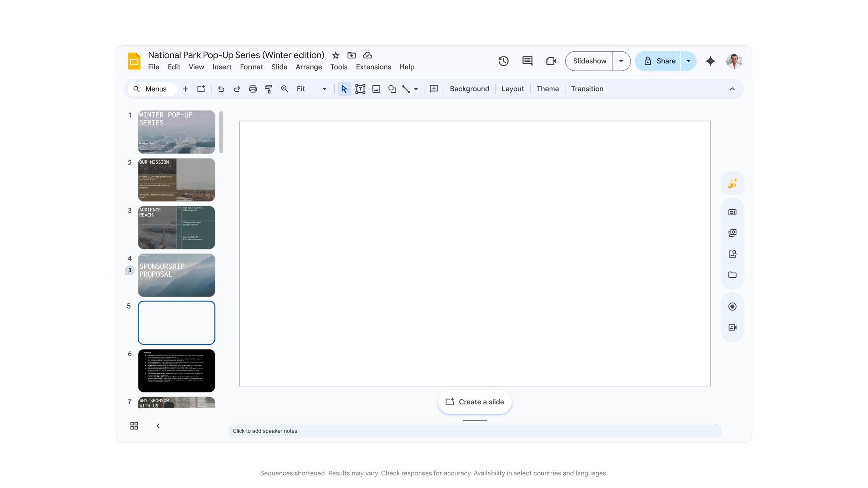Screen dimensions: 868x488
Task: Select slide 4 Sponsorship Proposal thumbnail
Action: [x=176, y=275]
